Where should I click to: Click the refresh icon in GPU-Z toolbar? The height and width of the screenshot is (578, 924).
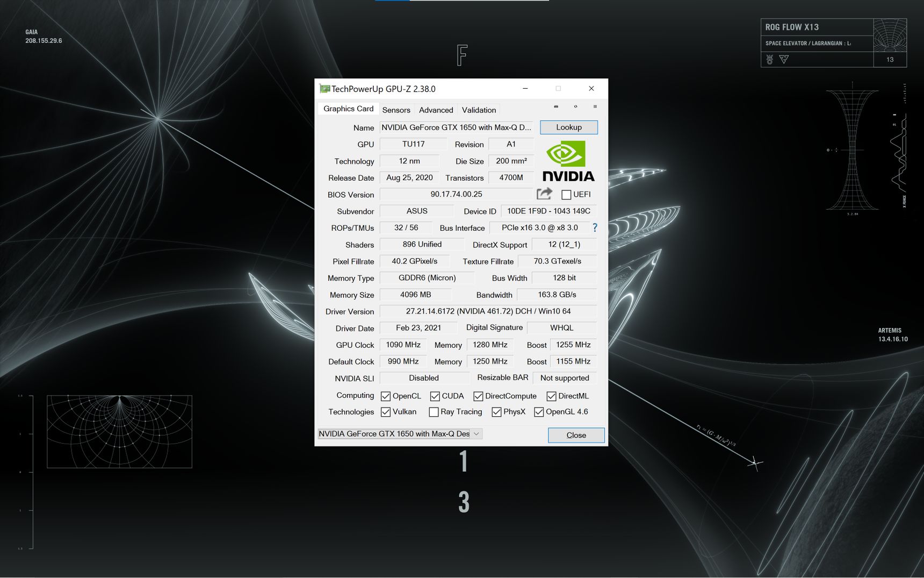click(575, 106)
